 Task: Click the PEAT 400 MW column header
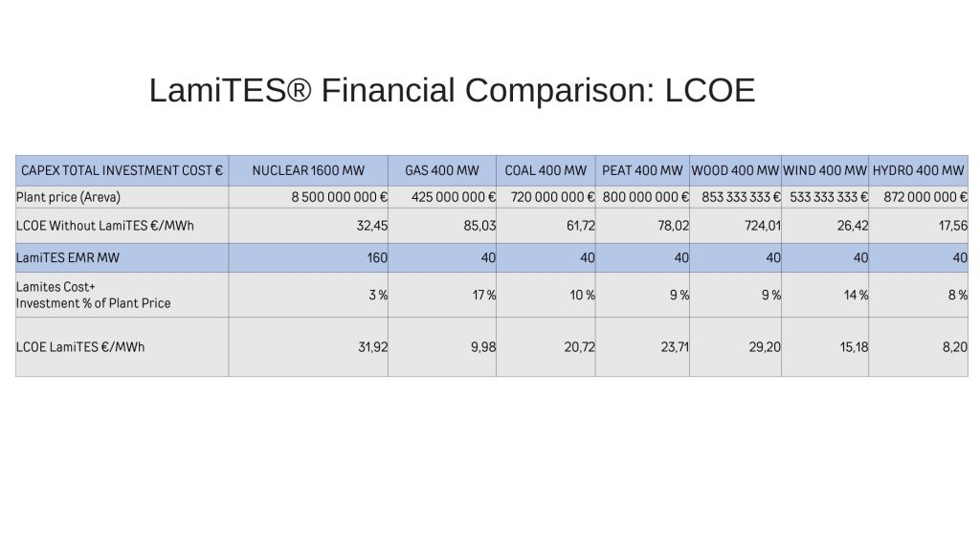pos(642,170)
